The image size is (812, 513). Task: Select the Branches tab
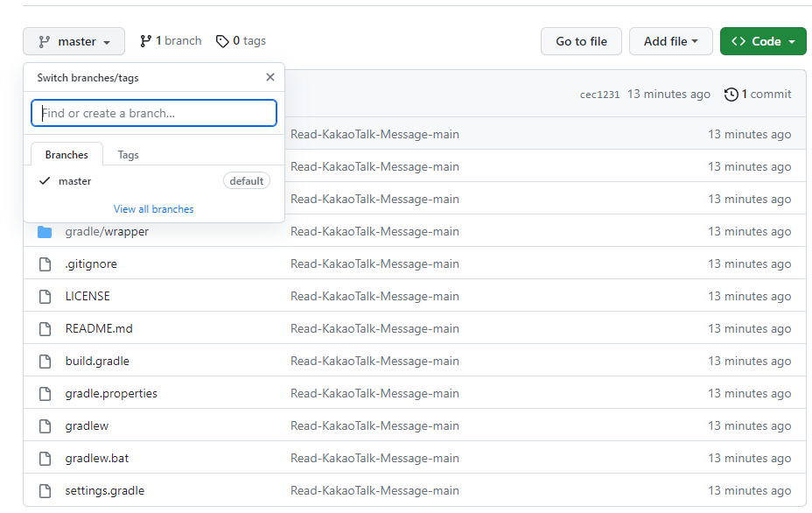(x=66, y=154)
